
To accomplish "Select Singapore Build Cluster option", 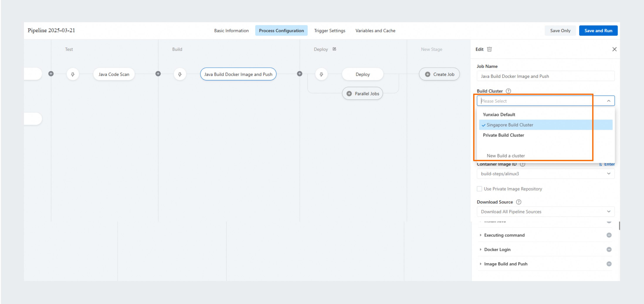I will (546, 125).
